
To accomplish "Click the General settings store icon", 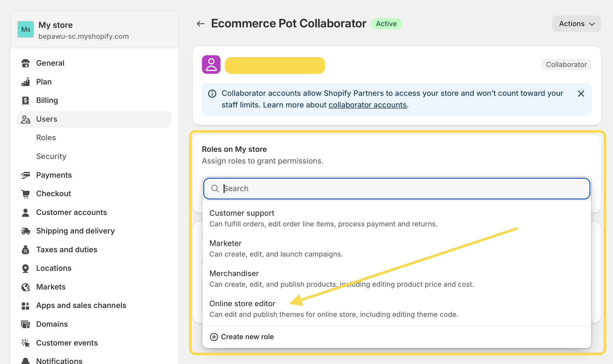I will tap(25, 63).
